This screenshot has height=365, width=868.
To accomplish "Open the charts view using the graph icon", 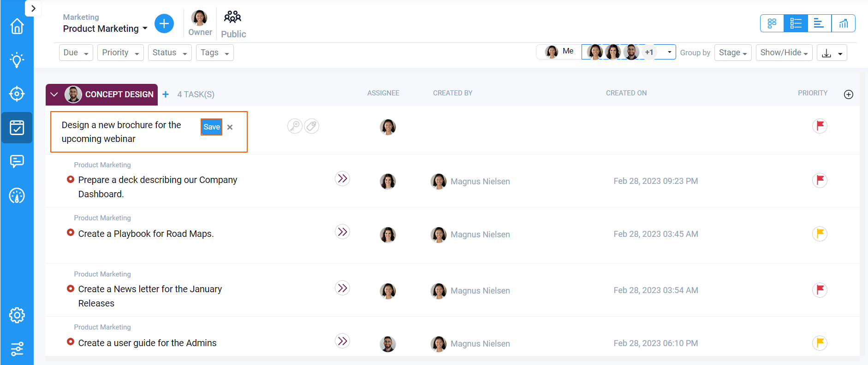I will coord(844,23).
